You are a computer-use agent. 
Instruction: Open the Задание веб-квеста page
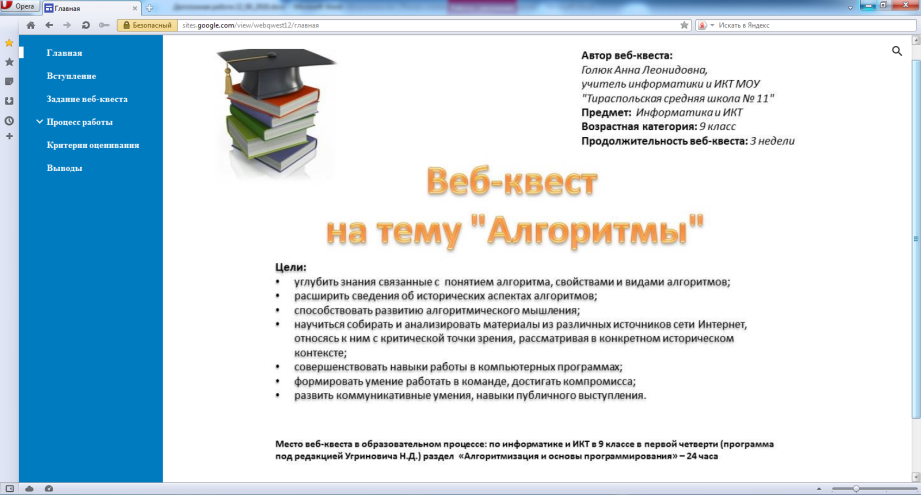coord(86,99)
